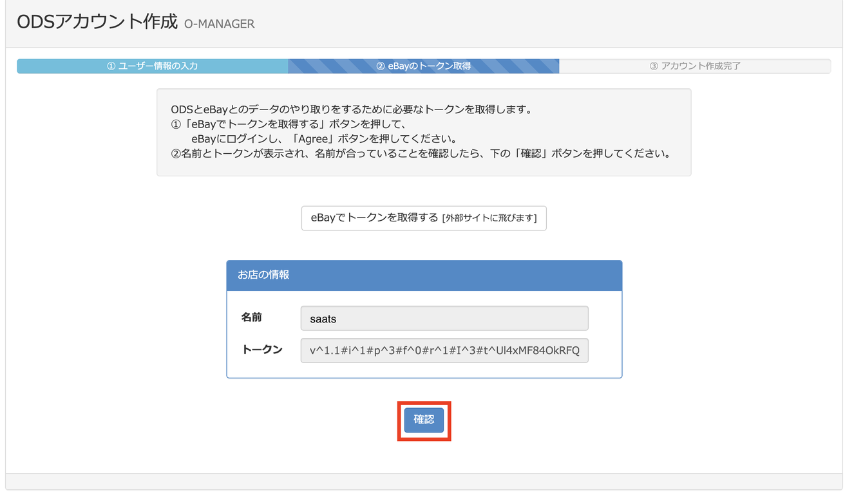
Task: Focus the 名前 field containing saats
Action: (444, 319)
